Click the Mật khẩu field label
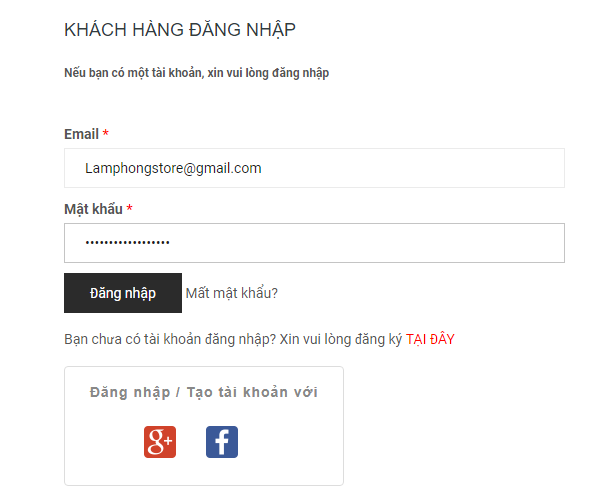This screenshot has width=602, height=488. tap(93, 209)
